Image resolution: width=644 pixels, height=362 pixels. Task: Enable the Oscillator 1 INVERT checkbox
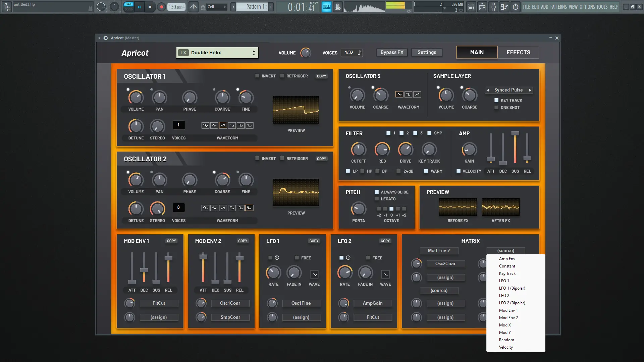(257, 76)
